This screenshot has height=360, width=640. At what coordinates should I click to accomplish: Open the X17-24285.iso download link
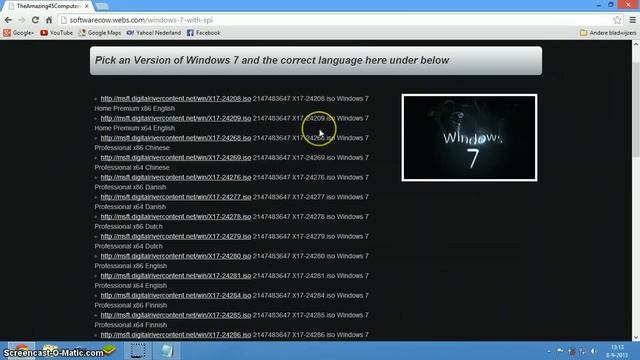pyautogui.click(x=176, y=315)
